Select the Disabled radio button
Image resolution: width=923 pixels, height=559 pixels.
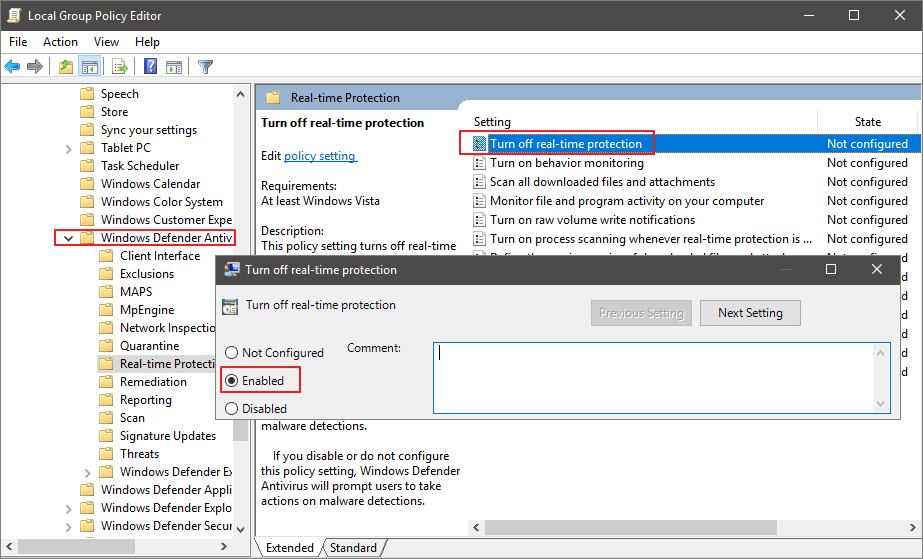pyautogui.click(x=232, y=409)
